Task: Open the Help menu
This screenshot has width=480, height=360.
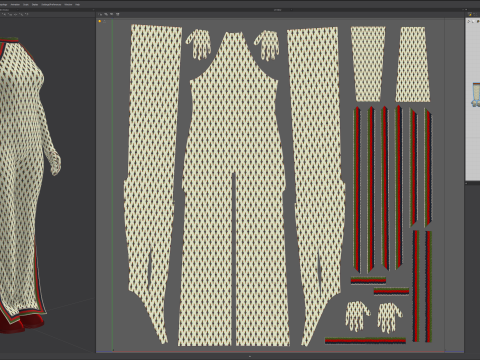Action: click(x=78, y=5)
